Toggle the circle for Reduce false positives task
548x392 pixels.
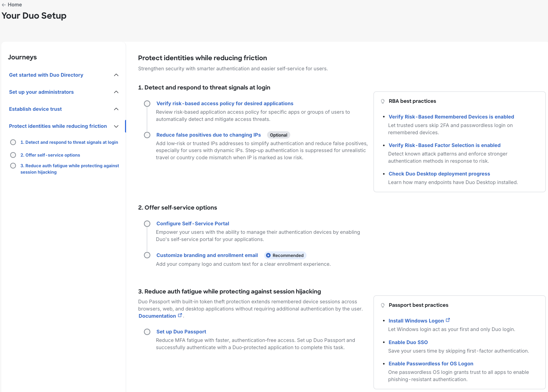pyautogui.click(x=147, y=135)
